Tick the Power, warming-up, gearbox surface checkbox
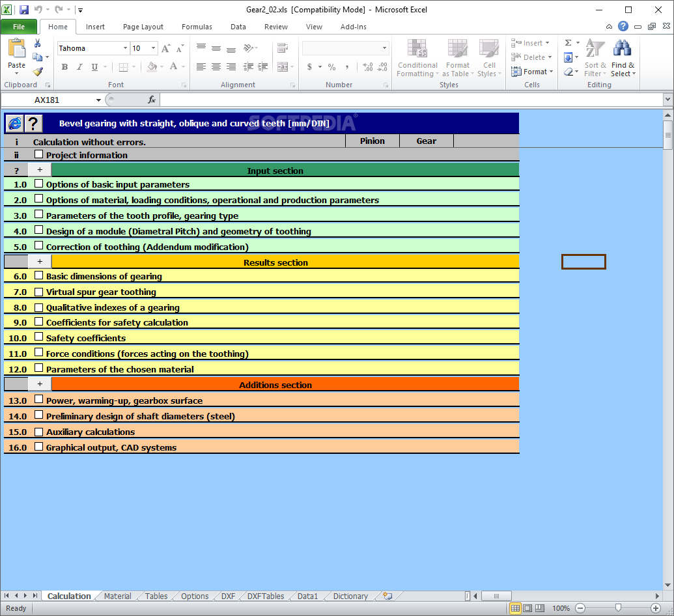 click(x=38, y=399)
